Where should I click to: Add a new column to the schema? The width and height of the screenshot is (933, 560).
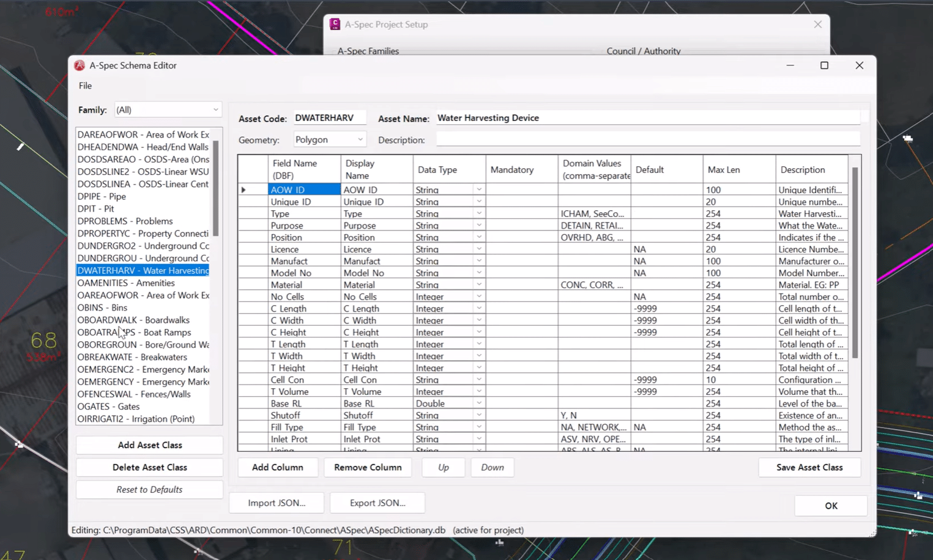tap(278, 467)
